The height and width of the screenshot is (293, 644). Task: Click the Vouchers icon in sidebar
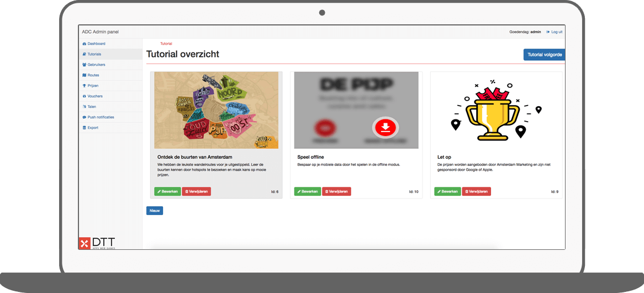pos(84,96)
